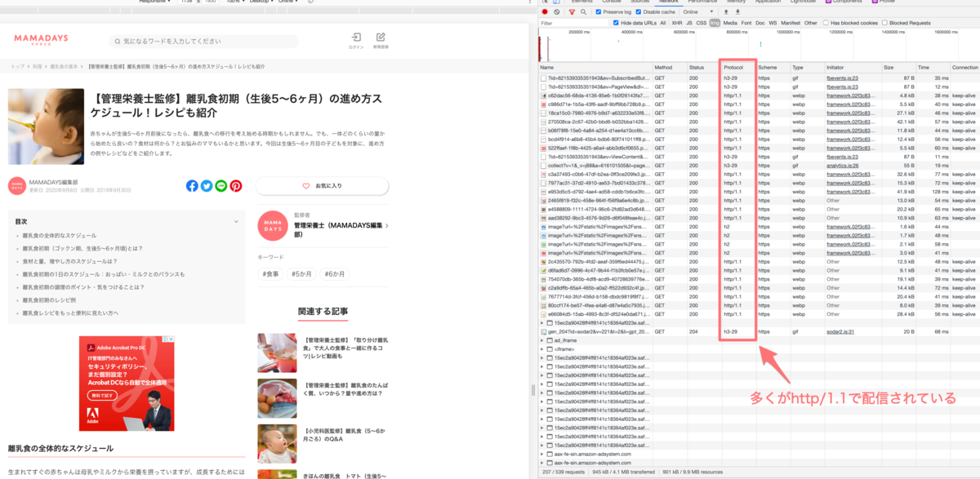This screenshot has height=479, width=980.
Task: Filter requests by CSS
Action: coord(702,23)
